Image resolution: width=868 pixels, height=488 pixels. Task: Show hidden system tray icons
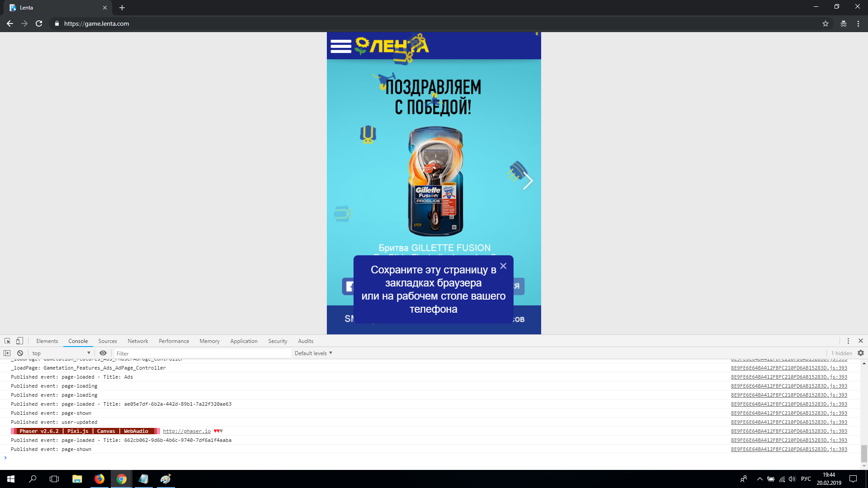[759, 479]
